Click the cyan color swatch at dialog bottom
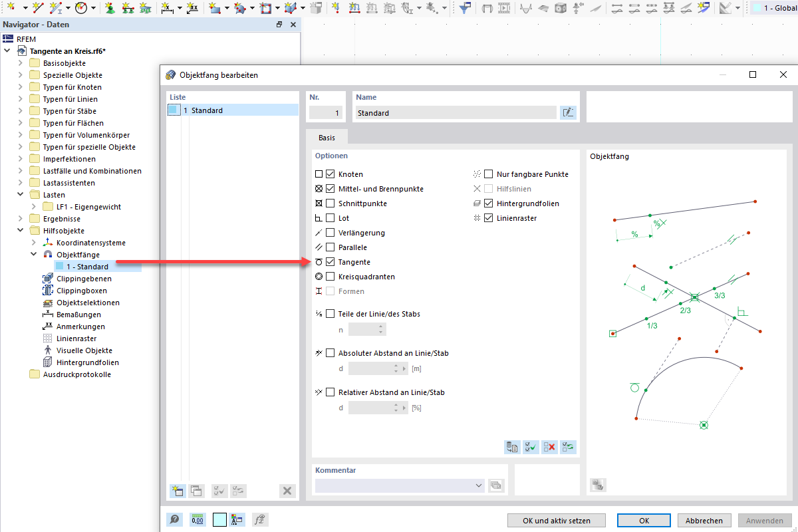The image size is (798, 532). coord(219,519)
